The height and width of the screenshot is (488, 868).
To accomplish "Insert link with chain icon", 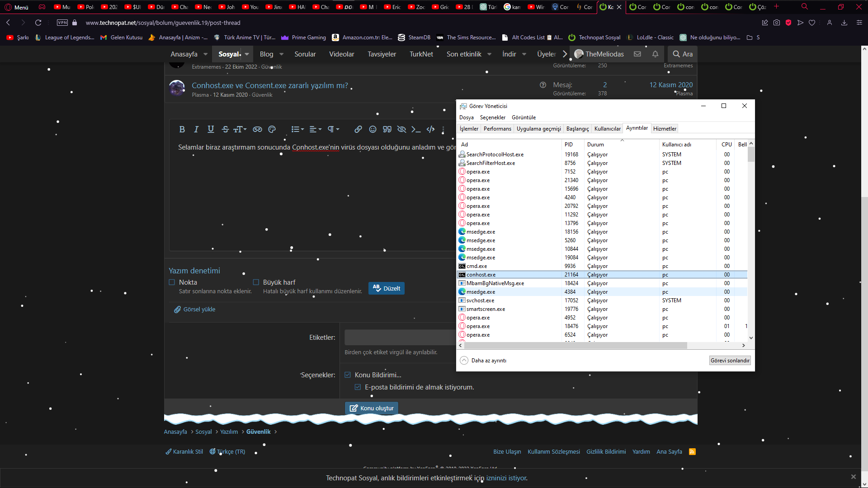I will (x=358, y=129).
